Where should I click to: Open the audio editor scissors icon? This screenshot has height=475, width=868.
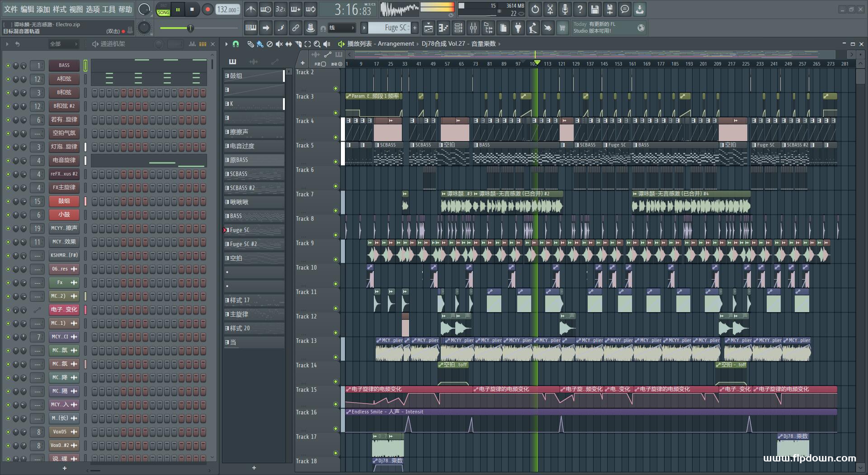pyautogui.click(x=550, y=9)
